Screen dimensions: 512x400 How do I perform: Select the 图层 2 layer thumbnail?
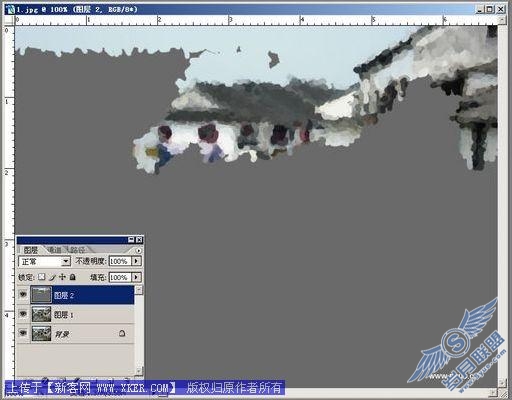(x=41, y=295)
